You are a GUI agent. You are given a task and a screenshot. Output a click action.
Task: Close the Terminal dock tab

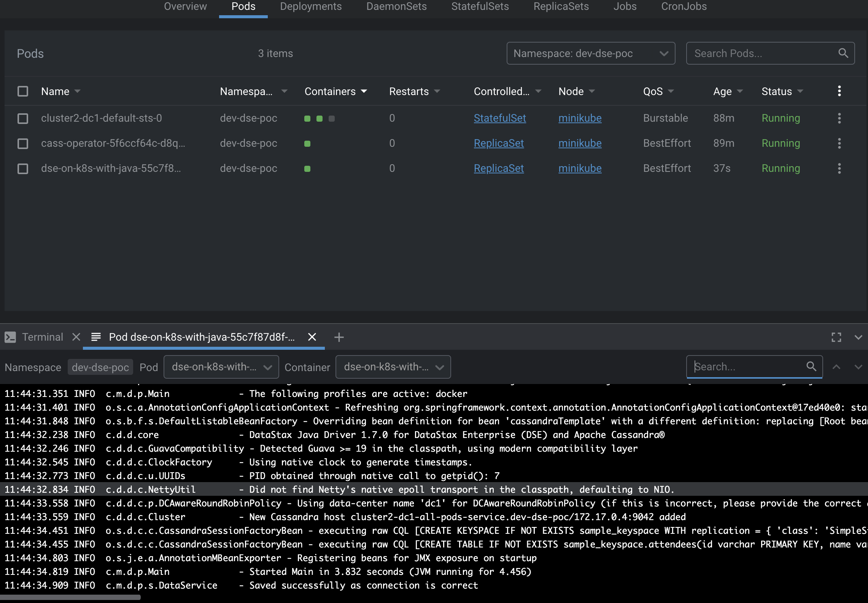pyautogui.click(x=76, y=337)
